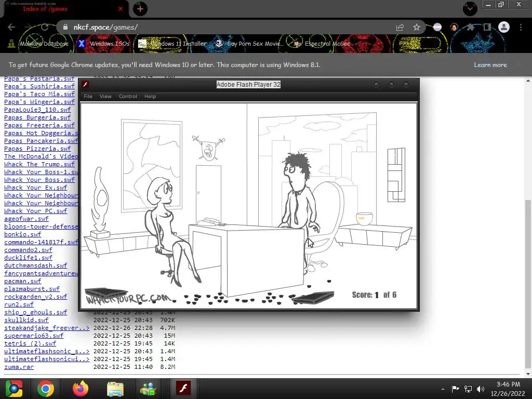The width and height of the screenshot is (532, 399).
Task: Open the Extensions puzzle piece icon
Action: 470,27
